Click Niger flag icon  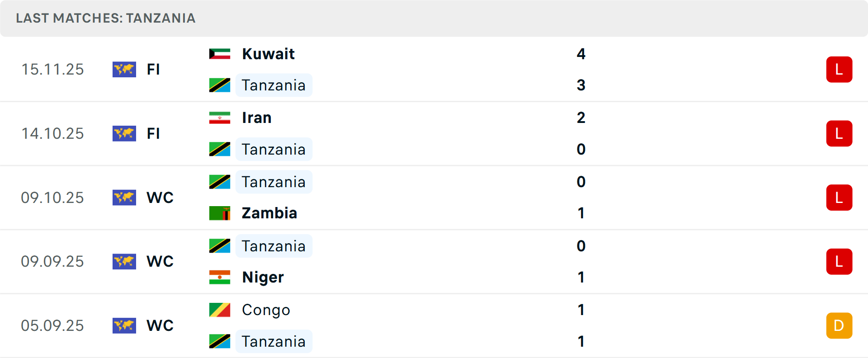pos(220,277)
